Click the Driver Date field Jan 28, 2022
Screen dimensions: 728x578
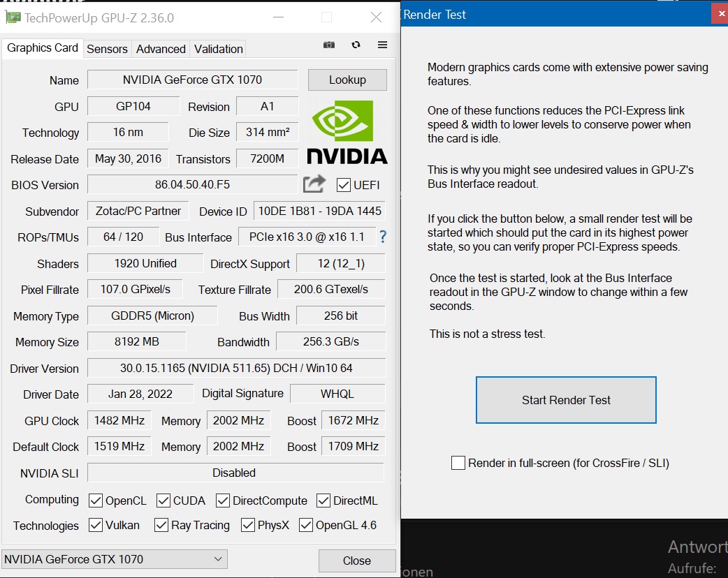point(140,394)
